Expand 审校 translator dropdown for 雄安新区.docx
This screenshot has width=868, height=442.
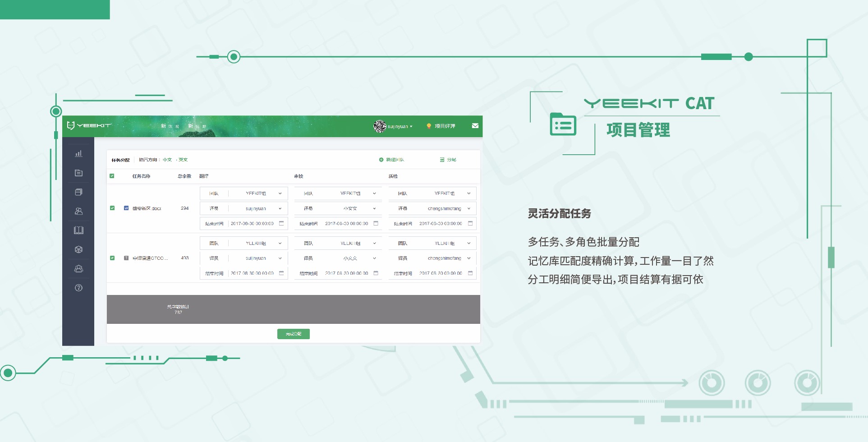338,208
